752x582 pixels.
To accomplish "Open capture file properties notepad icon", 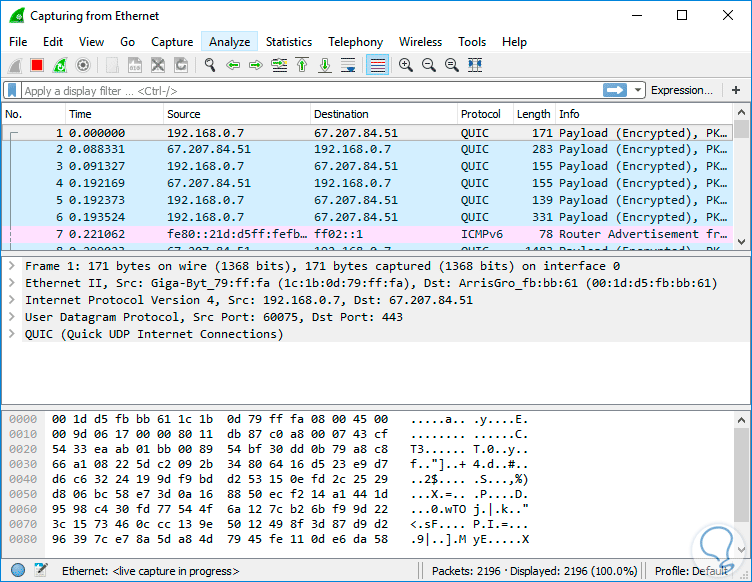I will 41,570.
